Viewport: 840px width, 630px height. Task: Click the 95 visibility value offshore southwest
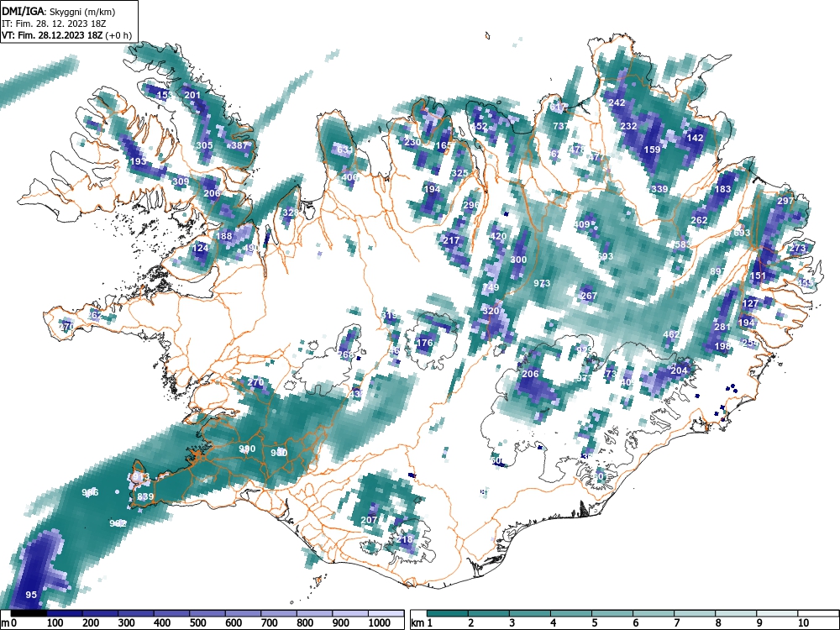[x=31, y=595]
